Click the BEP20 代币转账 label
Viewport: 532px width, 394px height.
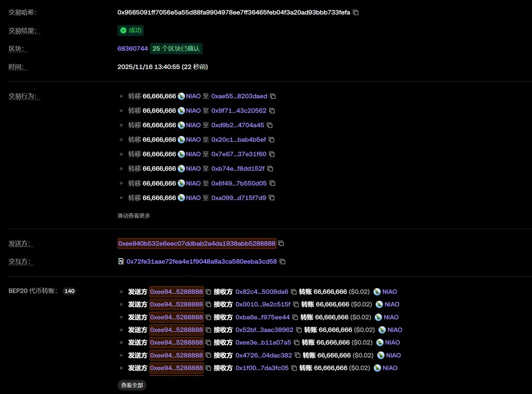[33, 291]
